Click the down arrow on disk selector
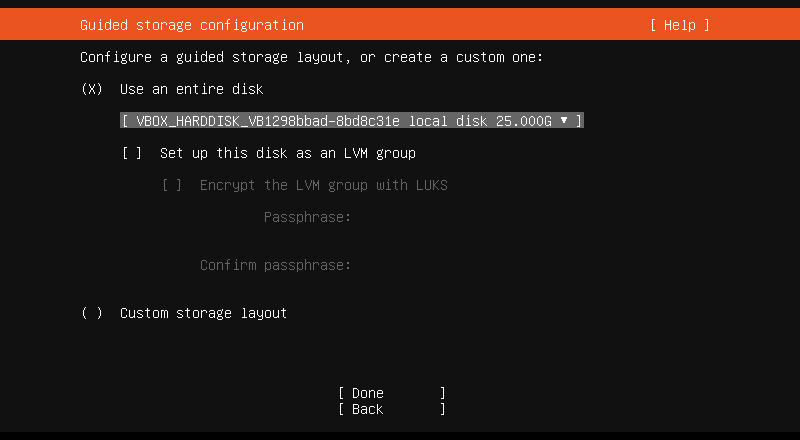800x440 pixels. click(x=565, y=120)
